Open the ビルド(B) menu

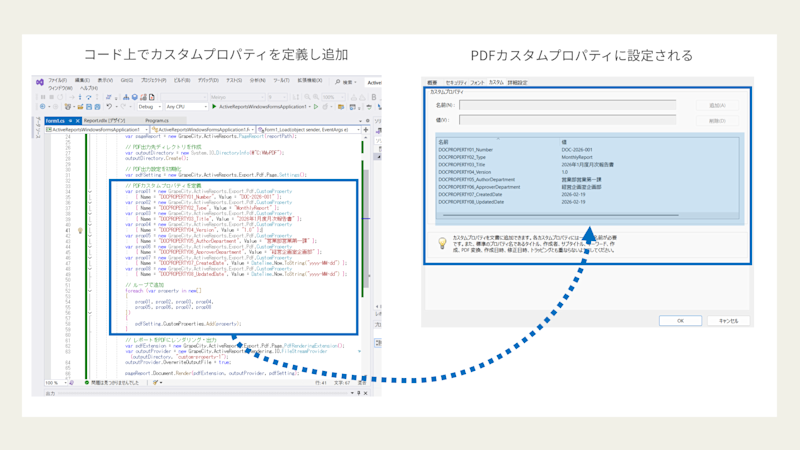[x=182, y=81]
